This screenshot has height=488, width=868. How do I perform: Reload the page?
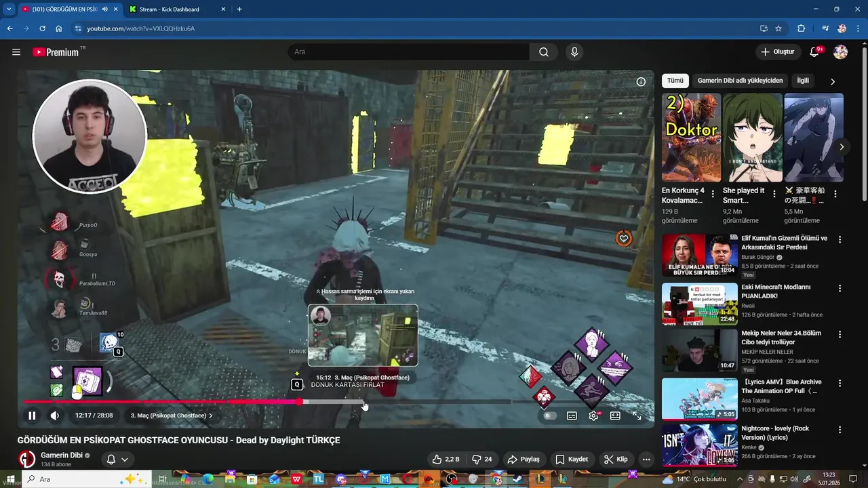point(42,28)
